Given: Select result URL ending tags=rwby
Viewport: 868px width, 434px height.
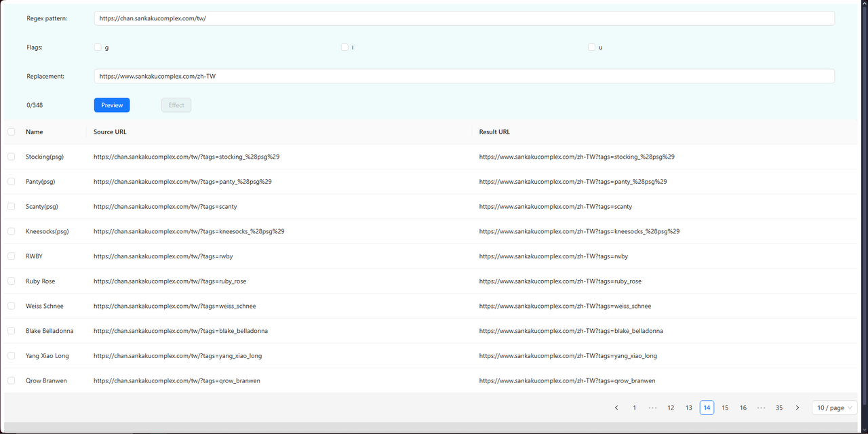Looking at the screenshot, I should tap(553, 256).
